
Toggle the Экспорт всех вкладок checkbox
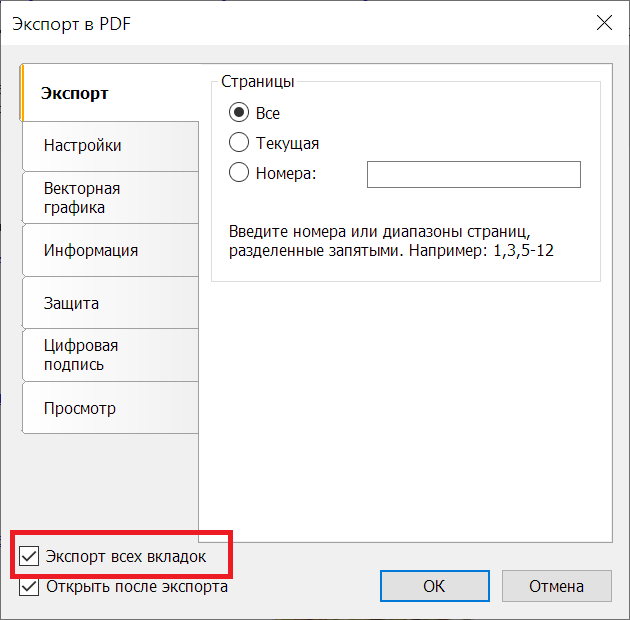[29, 556]
